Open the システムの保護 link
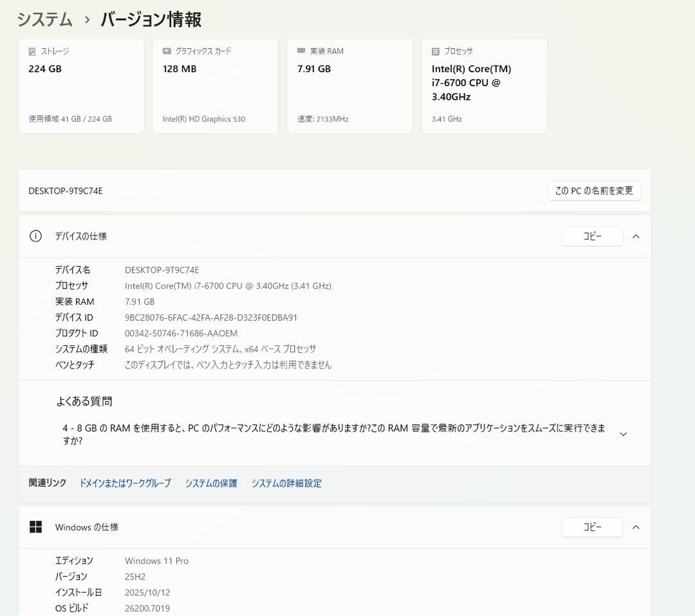This screenshot has height=616, width=695. pos(212,483)
